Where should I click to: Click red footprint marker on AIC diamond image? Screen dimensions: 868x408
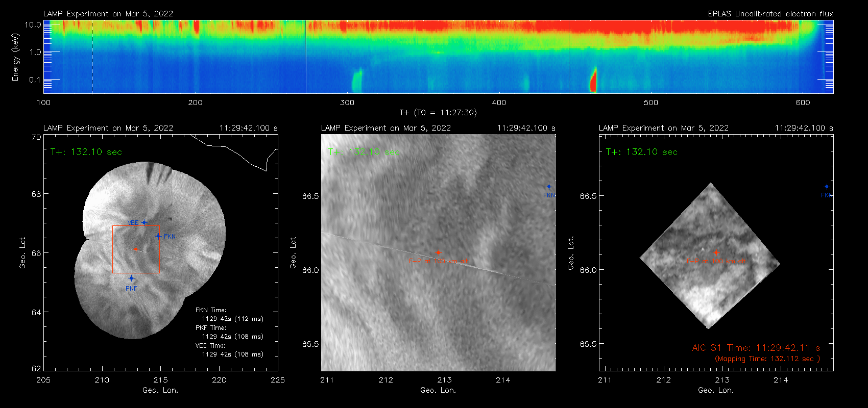716,252
